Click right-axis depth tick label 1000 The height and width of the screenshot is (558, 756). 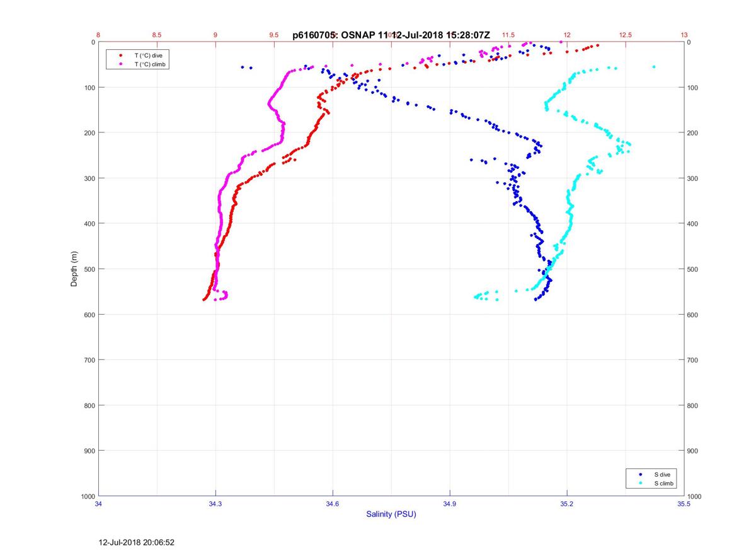[696, 496]
